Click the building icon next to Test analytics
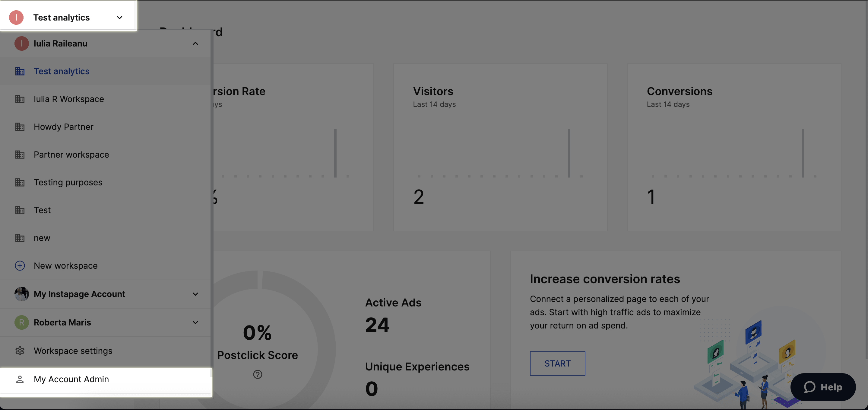 pos(20,71)
